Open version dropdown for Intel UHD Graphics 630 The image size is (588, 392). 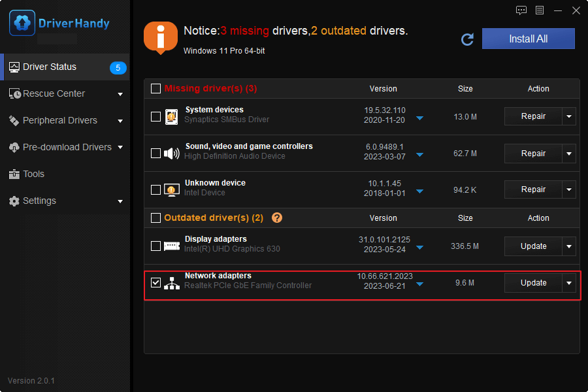pos(420,248)
